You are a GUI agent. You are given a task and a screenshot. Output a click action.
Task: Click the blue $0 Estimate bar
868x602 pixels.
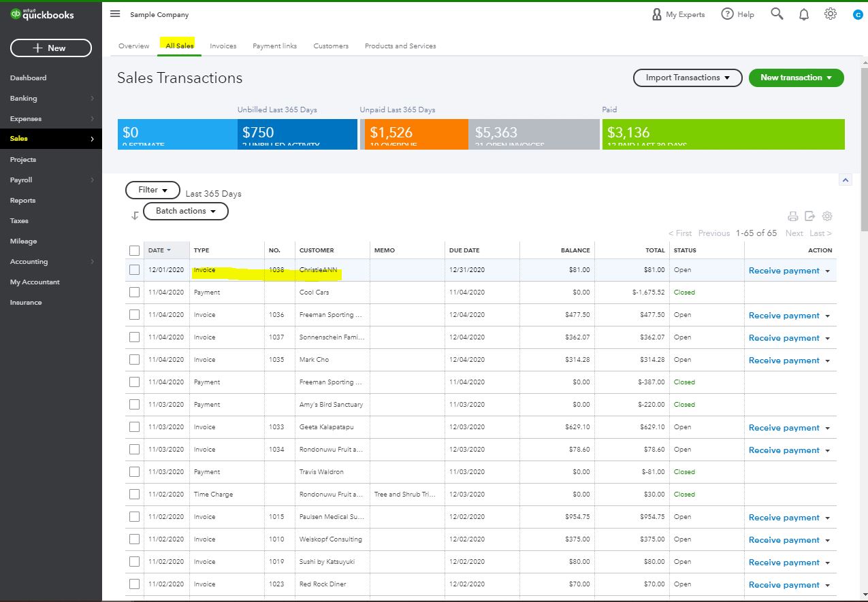(x=178, y=134)
